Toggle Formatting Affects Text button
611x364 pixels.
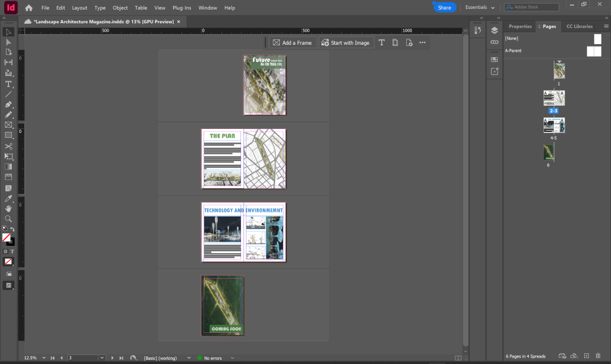[12, 251]
